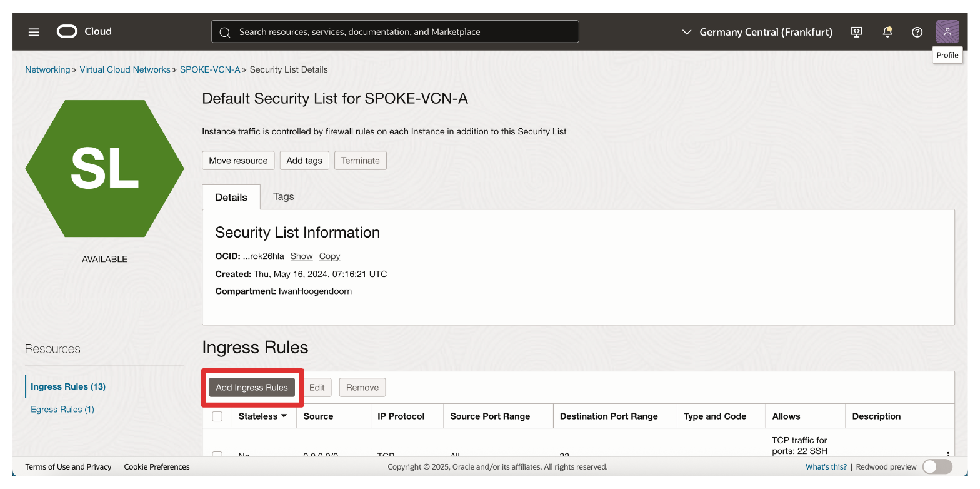The height and width of the screenshot is (489, 980).
Task: Open the help question mark icon
Action: click(x=917, y=32)
